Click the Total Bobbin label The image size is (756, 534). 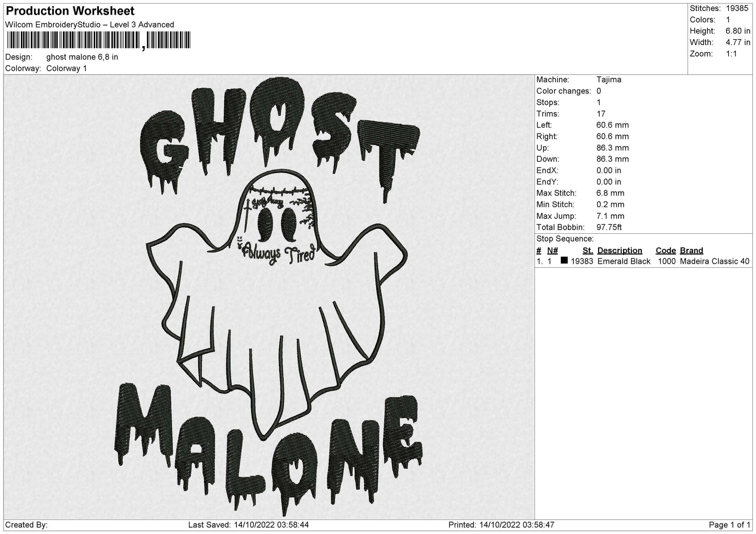coord(560,228)
